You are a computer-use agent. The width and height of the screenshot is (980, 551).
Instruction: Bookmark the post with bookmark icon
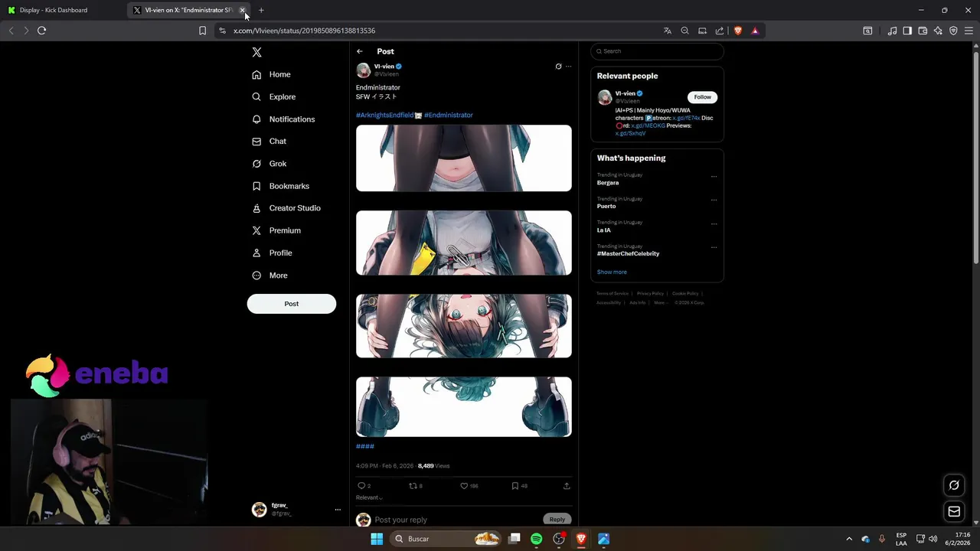tap(515, 486)
